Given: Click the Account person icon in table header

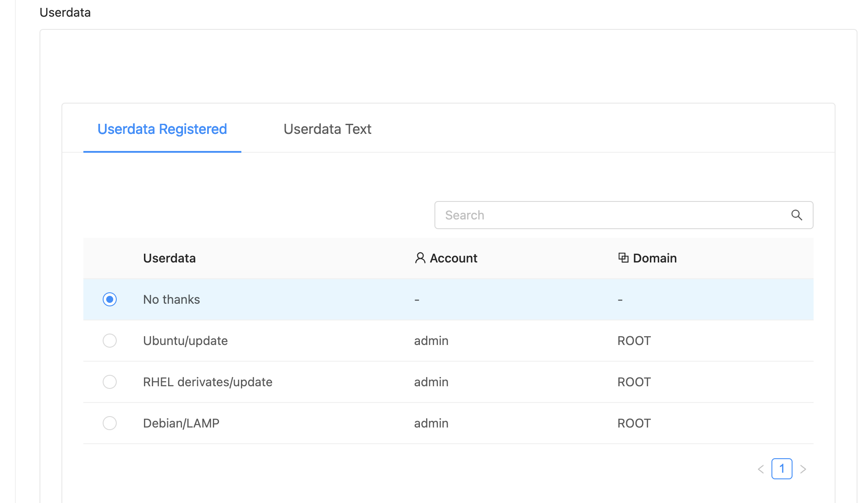Looking at the screenshot, I should click(x=420, y=258).
